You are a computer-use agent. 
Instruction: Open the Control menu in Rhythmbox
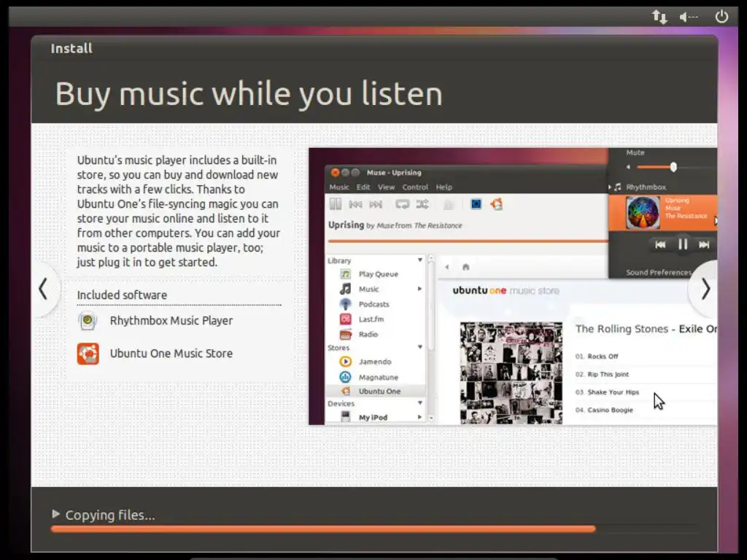pos(415,187)
